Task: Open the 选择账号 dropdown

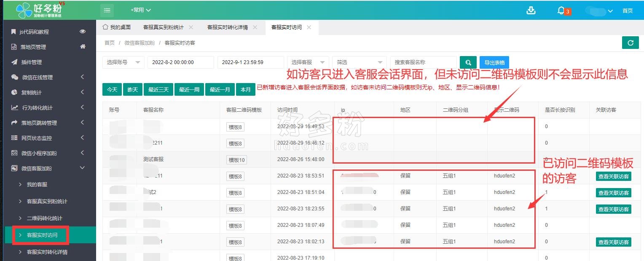Action: pyautogui.click(x=123, y=62)
